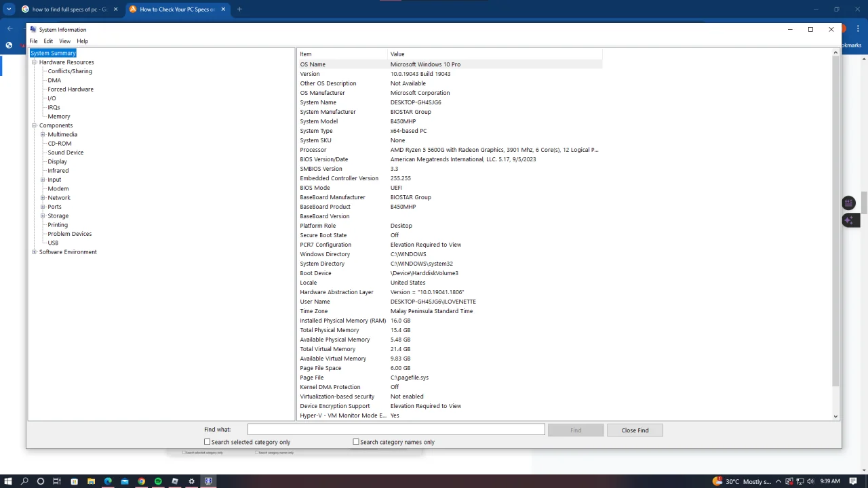868x488 pixels.
Task: Expand the Storage tree node
Action: coord(43,216)
